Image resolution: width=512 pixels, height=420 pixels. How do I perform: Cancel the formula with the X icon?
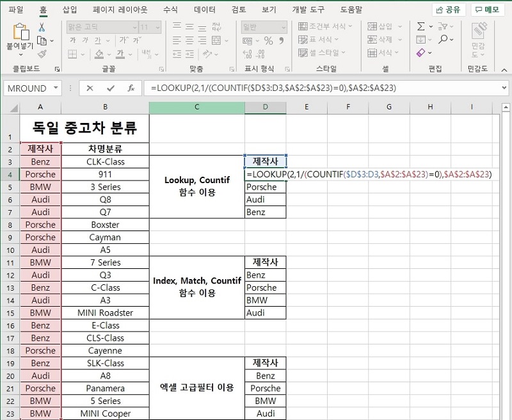point(90,88)
